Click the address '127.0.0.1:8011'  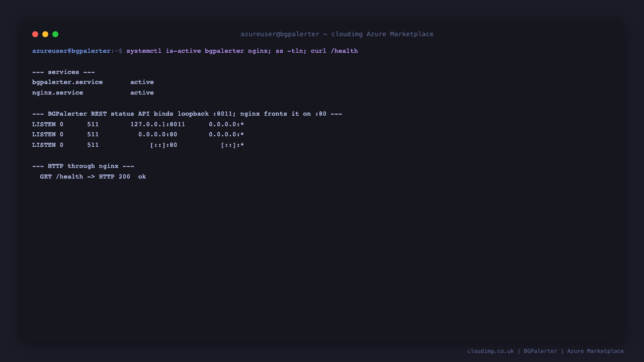[x=158, y=125]
